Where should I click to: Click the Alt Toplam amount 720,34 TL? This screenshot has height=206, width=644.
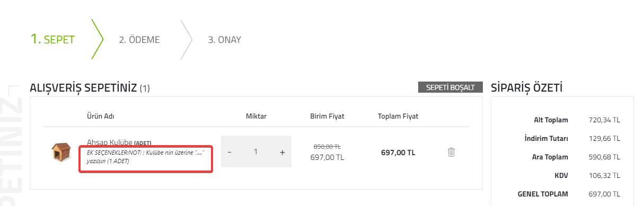point(604,120)
